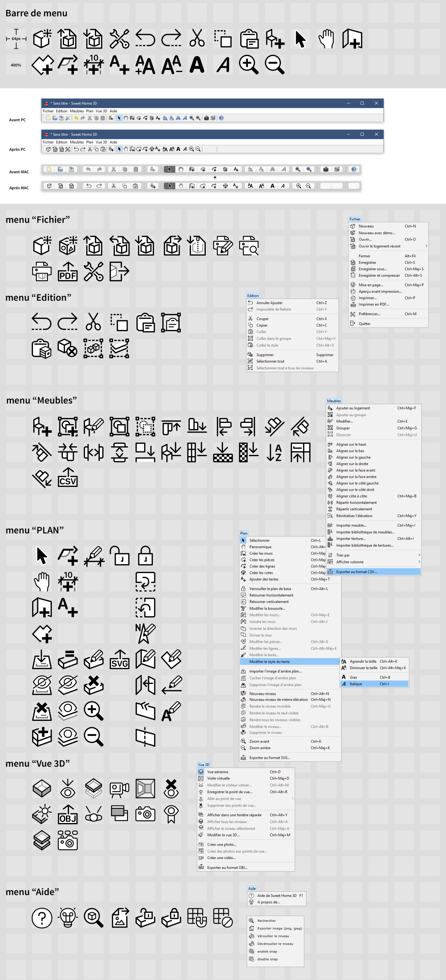
Task: Click the large PDF export icon
Action: [x=67, y=272]
